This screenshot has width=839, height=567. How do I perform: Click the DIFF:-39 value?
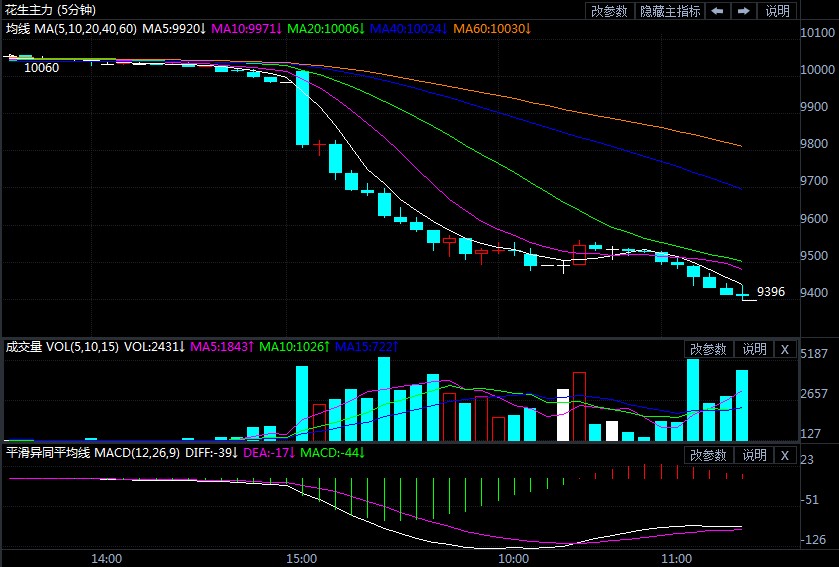211,453
